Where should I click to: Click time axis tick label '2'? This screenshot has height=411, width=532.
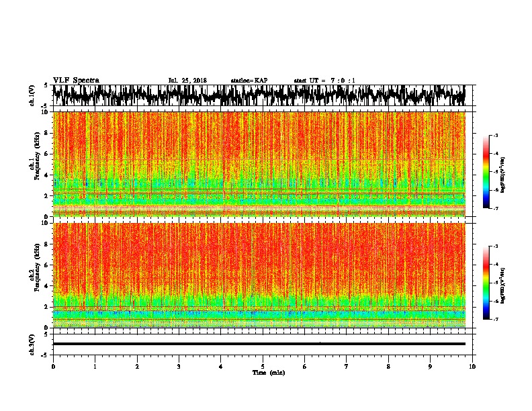point(137,367)
